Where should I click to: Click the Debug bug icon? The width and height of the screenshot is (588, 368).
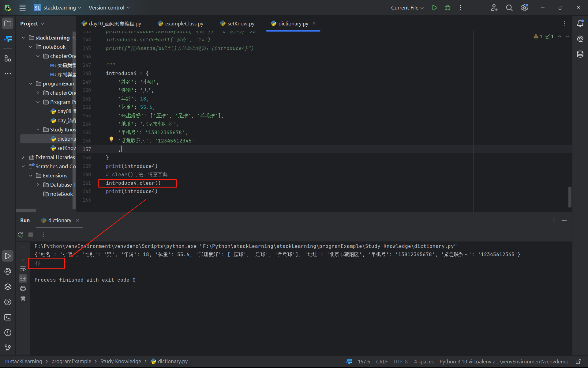tap(448, 8)
